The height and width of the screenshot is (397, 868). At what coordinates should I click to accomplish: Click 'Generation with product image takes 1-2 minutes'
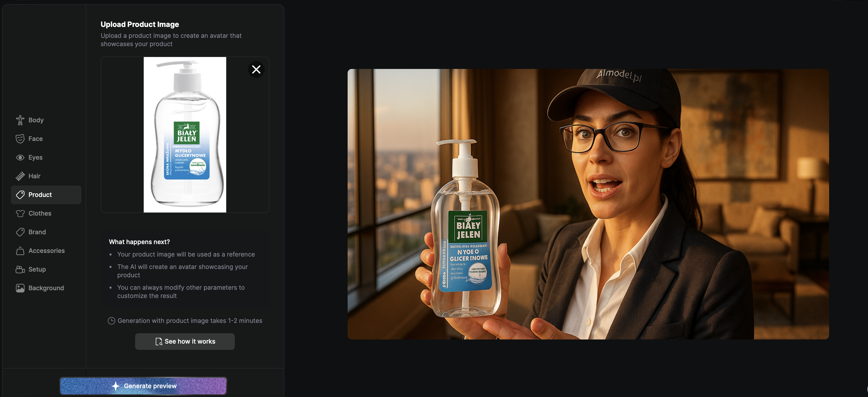190,321
